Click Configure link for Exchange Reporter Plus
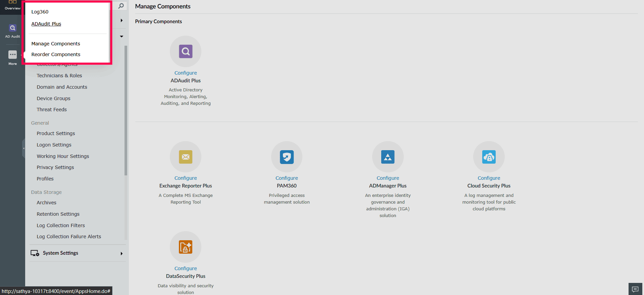Image resolution: width=644 pixels, height=295 pixels. click(186, 178)
